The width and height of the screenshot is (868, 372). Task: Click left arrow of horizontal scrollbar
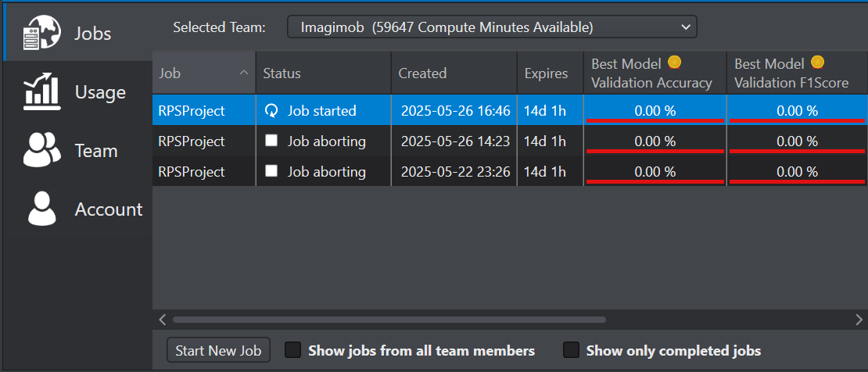162,320
